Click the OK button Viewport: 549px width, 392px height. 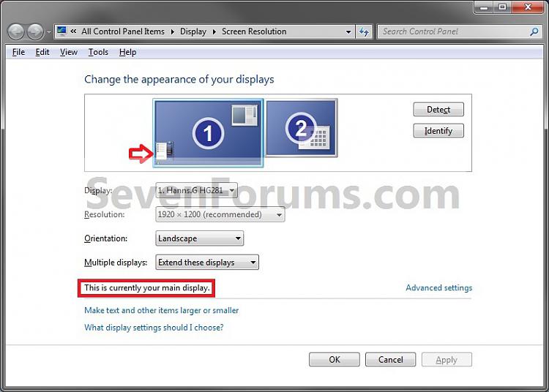(x=335, y=360)
